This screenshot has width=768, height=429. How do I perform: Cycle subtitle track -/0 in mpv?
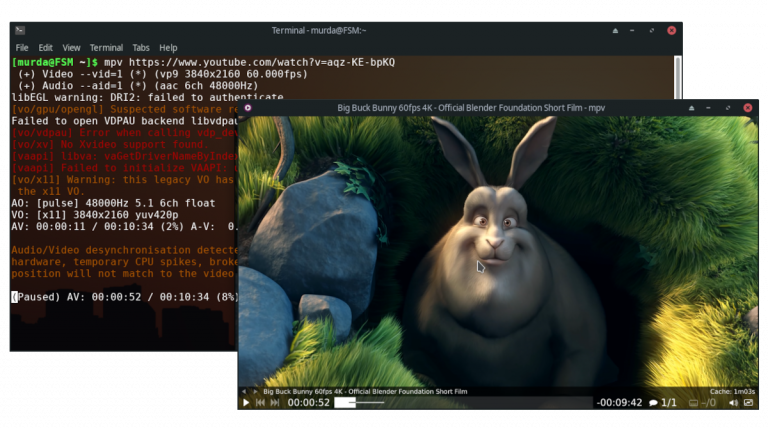[x=702, y=403]
